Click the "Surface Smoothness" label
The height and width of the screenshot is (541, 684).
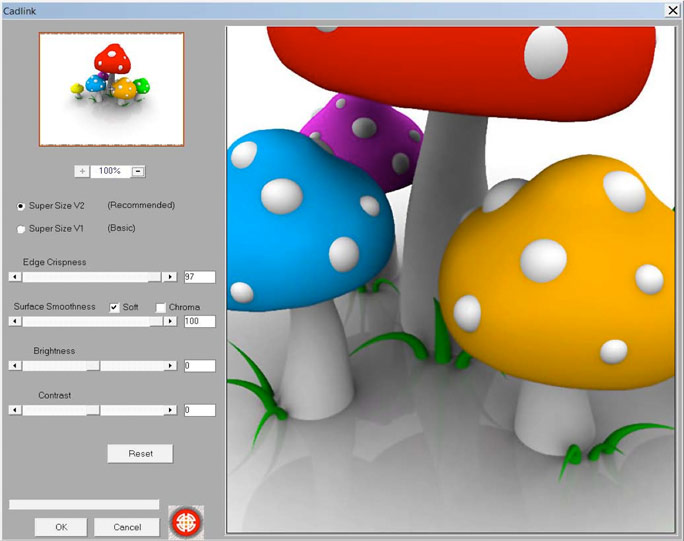55,307
